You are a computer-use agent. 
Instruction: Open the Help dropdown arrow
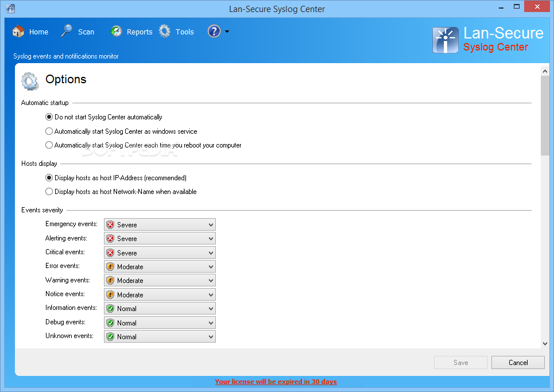(227, 32)
